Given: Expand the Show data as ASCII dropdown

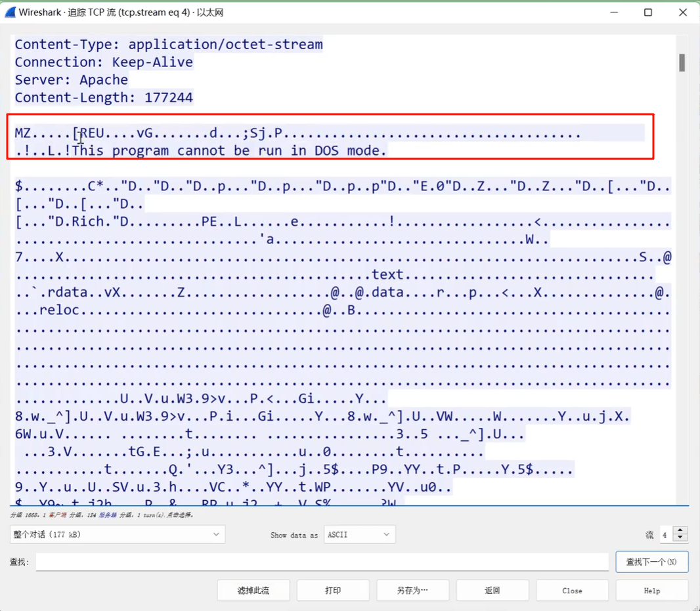Looking at the screenshot, I should [x=359, y=534].
